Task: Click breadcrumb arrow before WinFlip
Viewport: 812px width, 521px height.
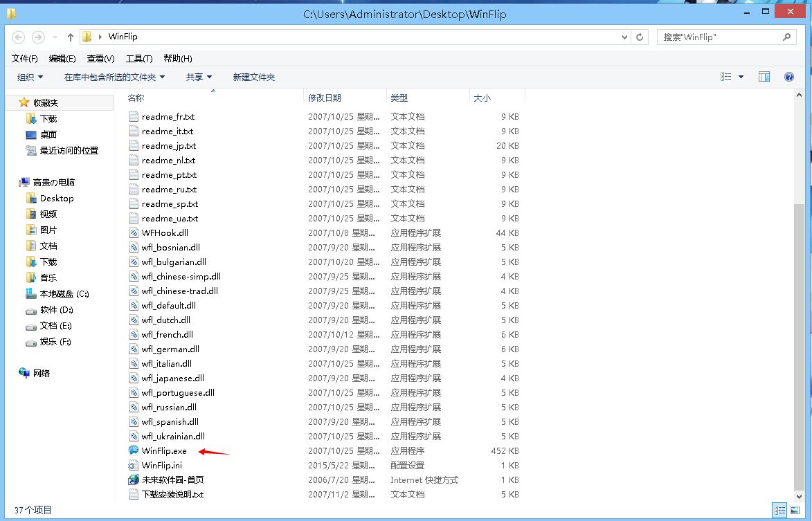Action: pyautogui.click(x=100, y=37)
